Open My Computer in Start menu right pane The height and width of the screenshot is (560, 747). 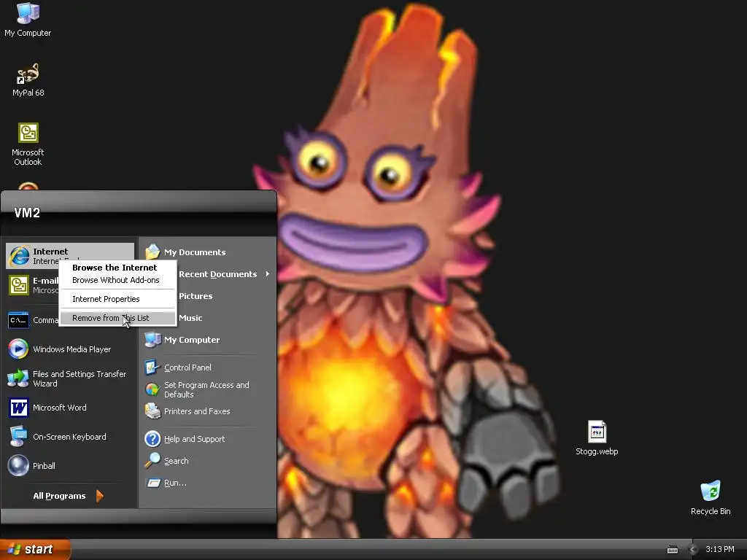point(207,340)
